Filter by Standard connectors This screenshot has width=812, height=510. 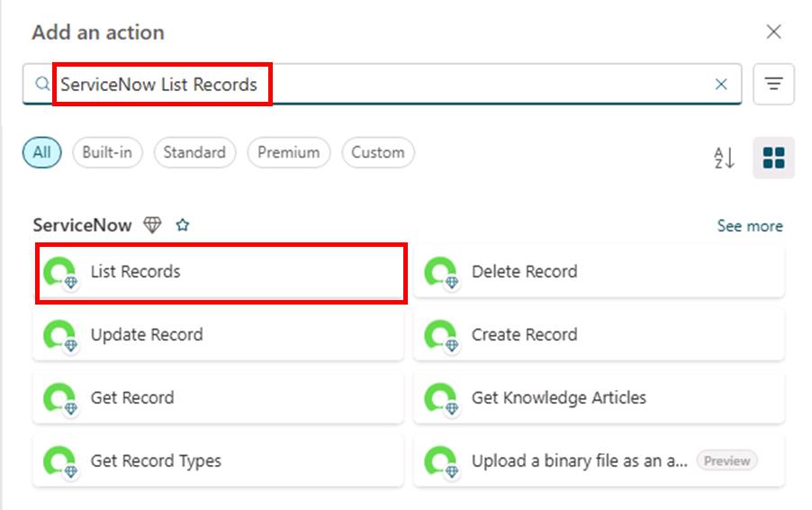(x=194, y=152)
